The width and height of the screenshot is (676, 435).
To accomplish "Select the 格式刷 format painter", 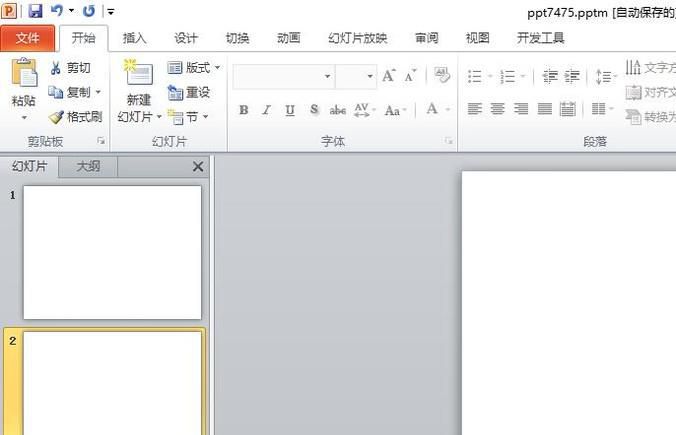I will click(75, 117).
